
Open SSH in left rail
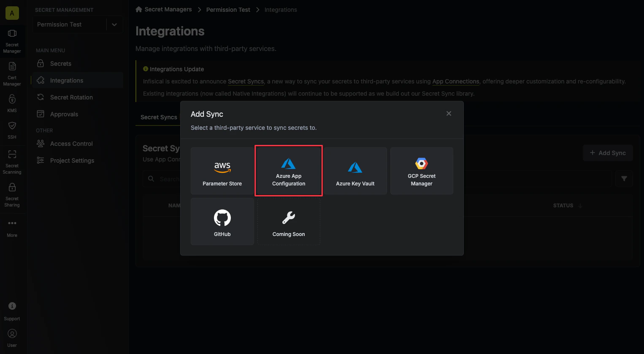coord(12,130)
